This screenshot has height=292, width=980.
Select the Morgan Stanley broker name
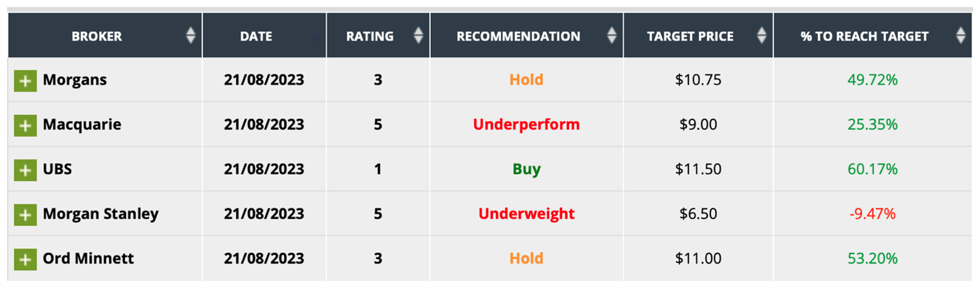(x=100, y=213)
